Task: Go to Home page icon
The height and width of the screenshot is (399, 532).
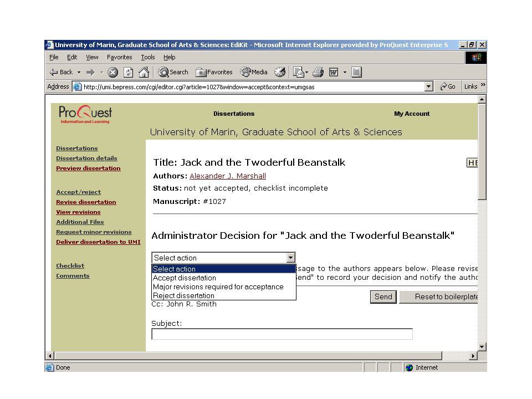Action: (144, 72)
